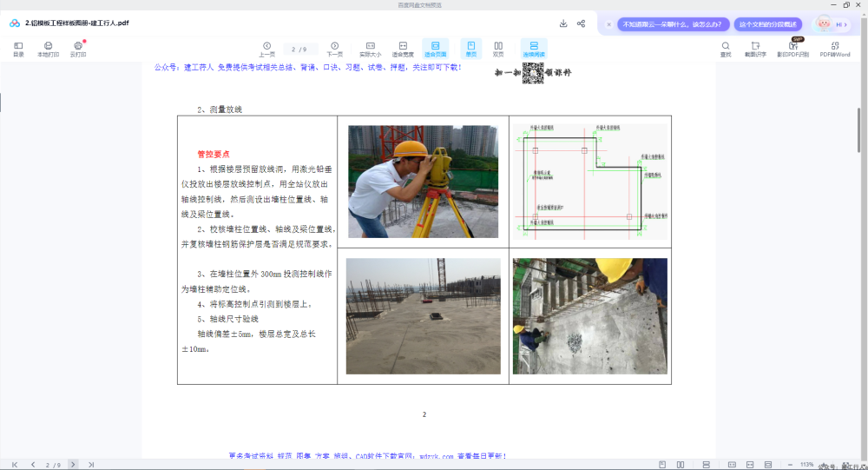Click the QR code in page header
The height and width of the screenshot is (470, 868).
click(x=533, y=73)
